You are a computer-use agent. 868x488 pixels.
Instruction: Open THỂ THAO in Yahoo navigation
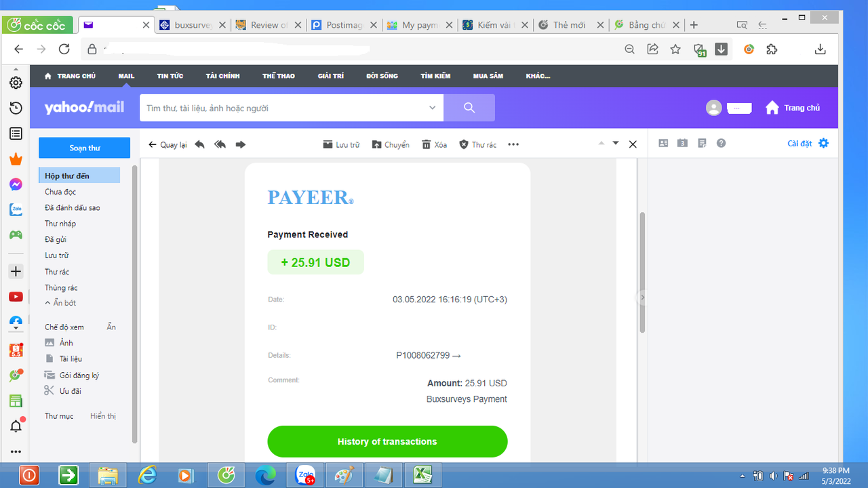click(279, 76)
